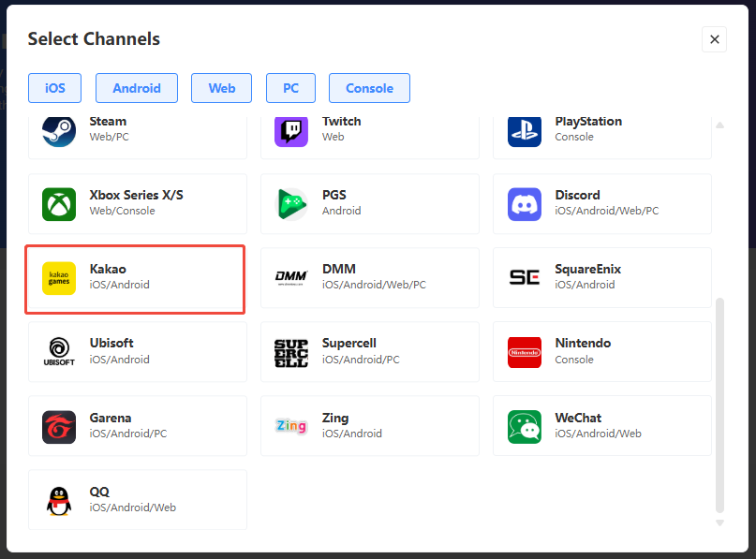Choose the PGS channel name
The height and width of the screenshot is (559, 756).
(334, 195)
